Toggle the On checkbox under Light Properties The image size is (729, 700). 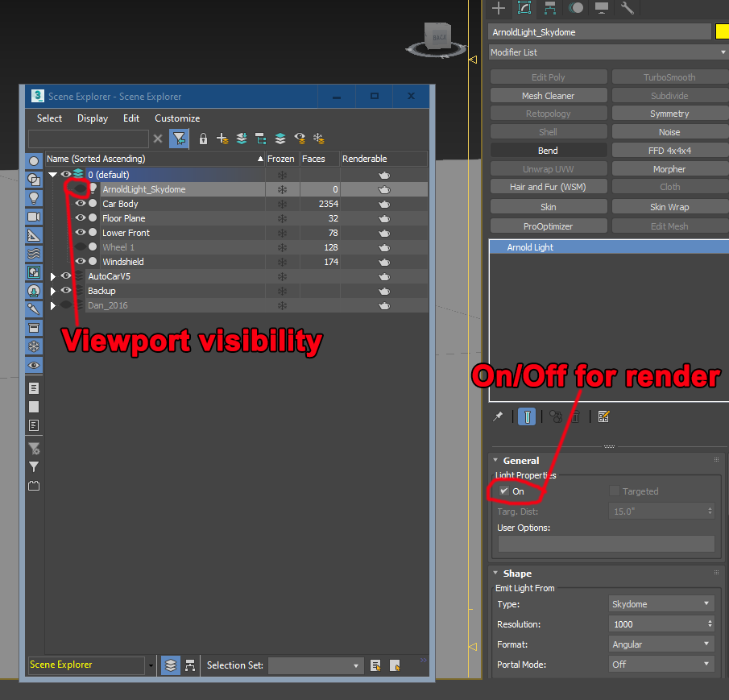[x=504, y=491]
